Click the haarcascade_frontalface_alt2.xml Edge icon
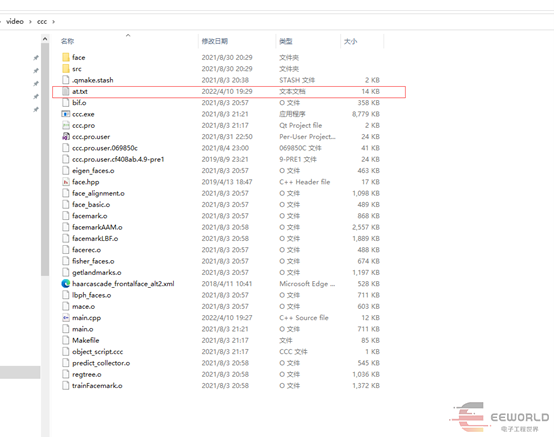Viewport: 554px width, 437px height. [x=66, y=284]
